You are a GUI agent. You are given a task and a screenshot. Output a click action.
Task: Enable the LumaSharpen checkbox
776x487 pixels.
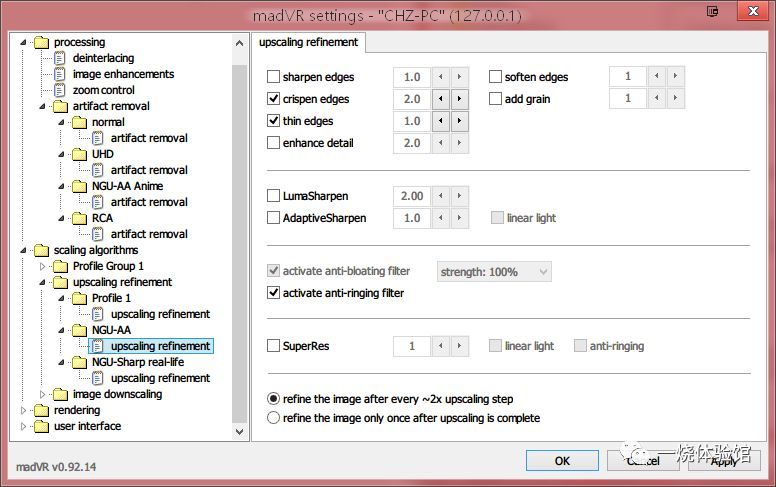[273, 195]
